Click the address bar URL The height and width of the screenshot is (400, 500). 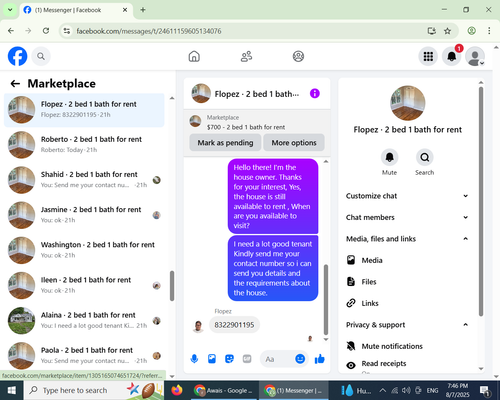[149, 31]
